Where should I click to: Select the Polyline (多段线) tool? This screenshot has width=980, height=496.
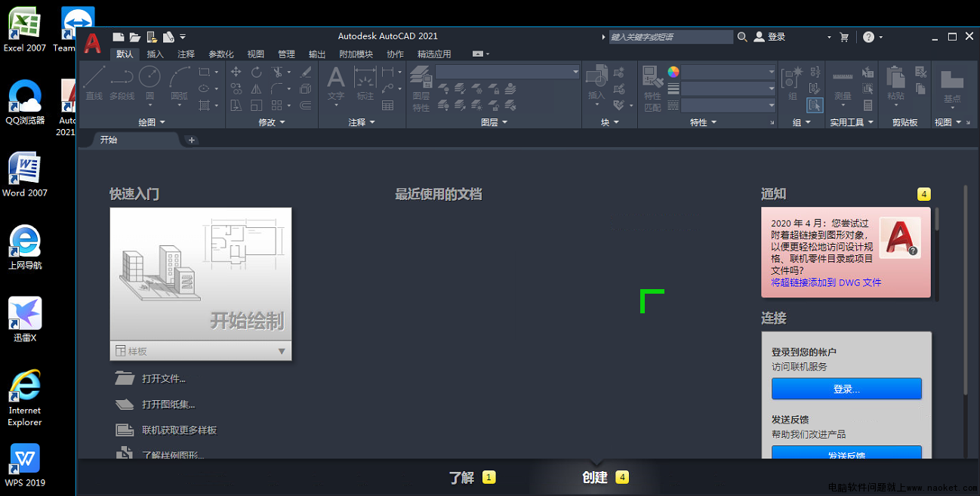tap(122, 83)
